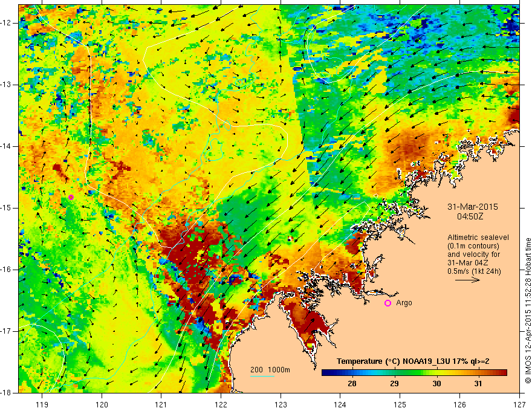
Task: Click latitude axis label -12
Action: coord(7,23)
